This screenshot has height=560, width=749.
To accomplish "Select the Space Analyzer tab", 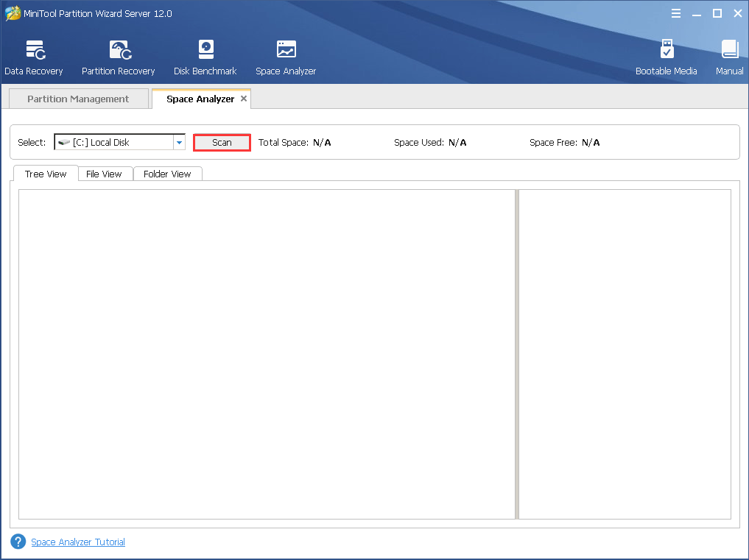I will pos(200,99).
